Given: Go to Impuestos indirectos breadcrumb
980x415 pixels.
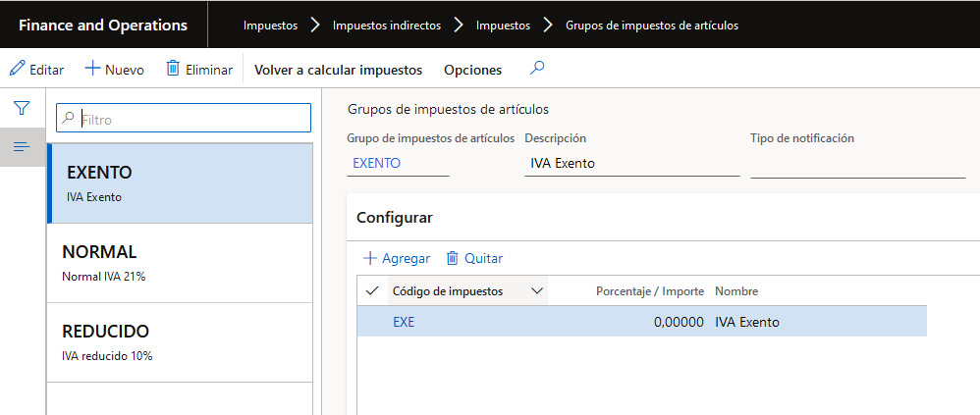Looking at the screenshot, I should tap(386, 25).
